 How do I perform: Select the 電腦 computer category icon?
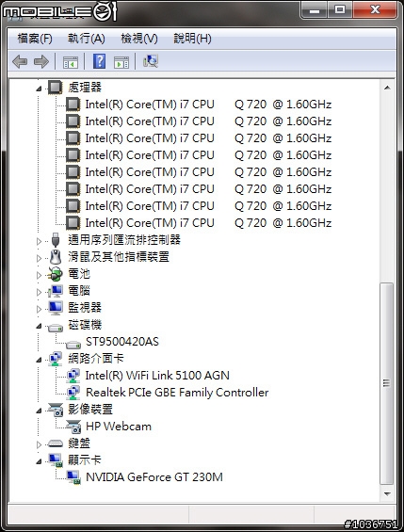(56, 291)
